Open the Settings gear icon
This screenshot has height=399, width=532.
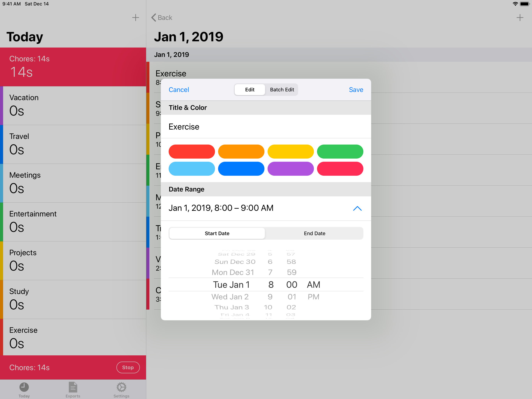coord(121,387)
